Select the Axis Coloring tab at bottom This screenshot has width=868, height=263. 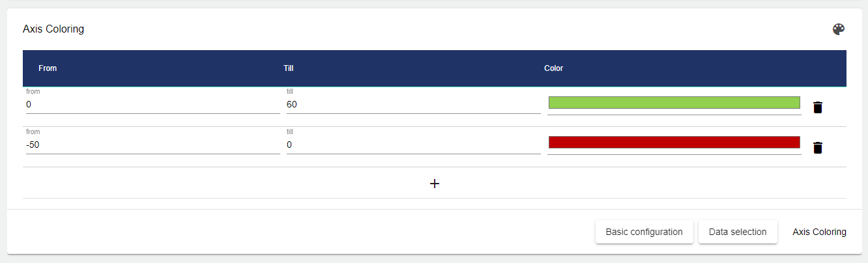tap(819, 232)
